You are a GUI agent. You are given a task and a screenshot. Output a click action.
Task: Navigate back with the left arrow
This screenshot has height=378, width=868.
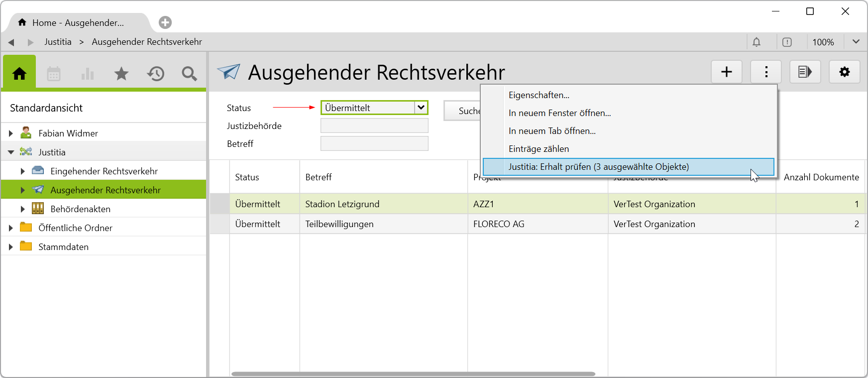(11, 42)
